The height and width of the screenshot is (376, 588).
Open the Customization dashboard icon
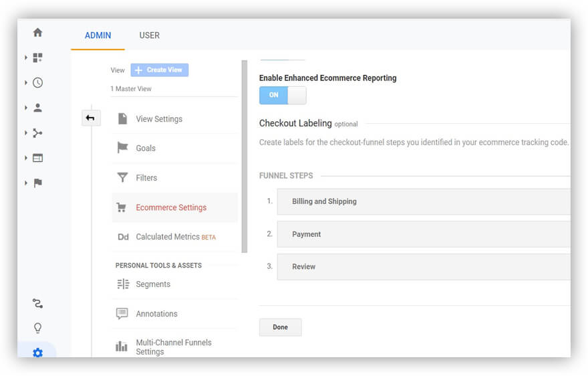click(x=37, y=58)
